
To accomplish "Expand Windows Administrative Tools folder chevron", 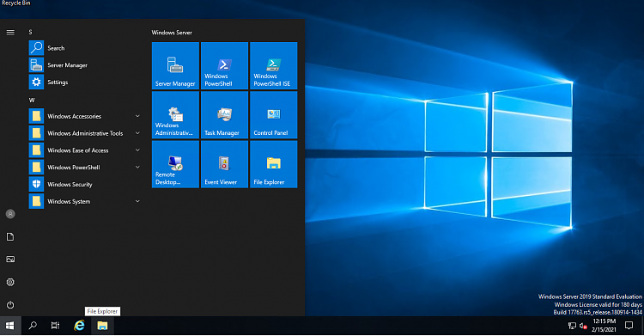I will tap(137, 133).
